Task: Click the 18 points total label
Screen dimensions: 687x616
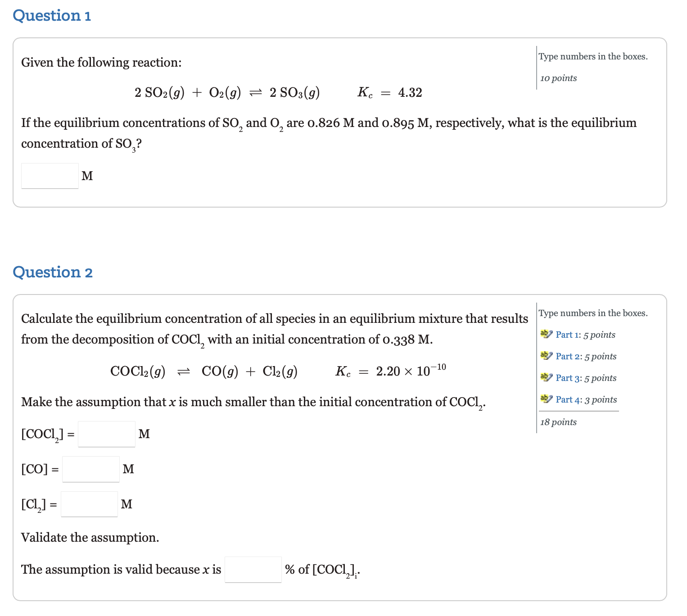Action: (x=558, y=422)
